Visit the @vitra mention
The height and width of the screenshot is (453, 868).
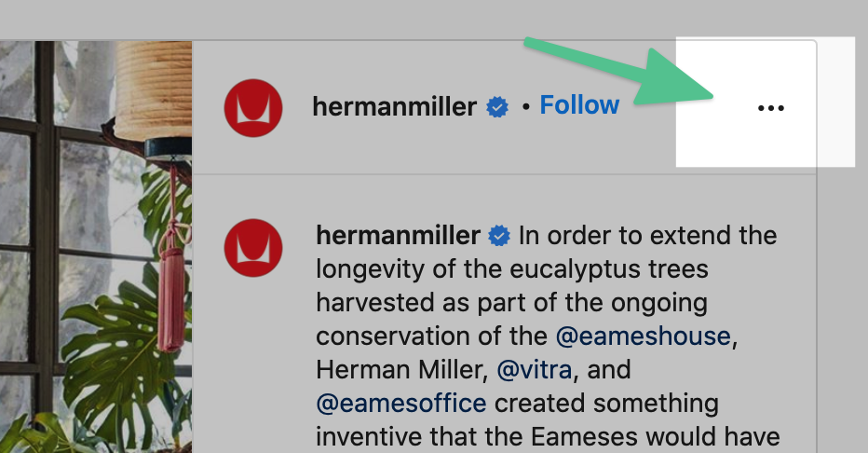coord(535,369)
